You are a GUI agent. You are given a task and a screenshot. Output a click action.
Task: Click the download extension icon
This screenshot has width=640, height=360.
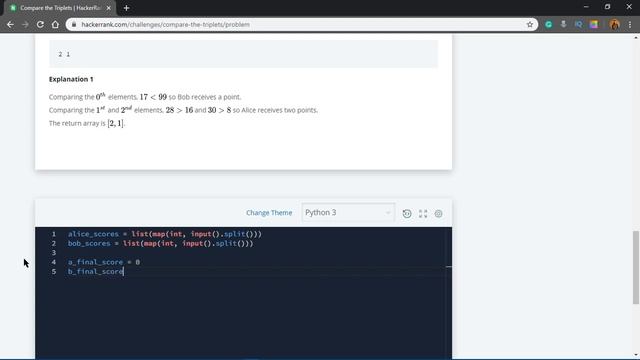[564, 24]
